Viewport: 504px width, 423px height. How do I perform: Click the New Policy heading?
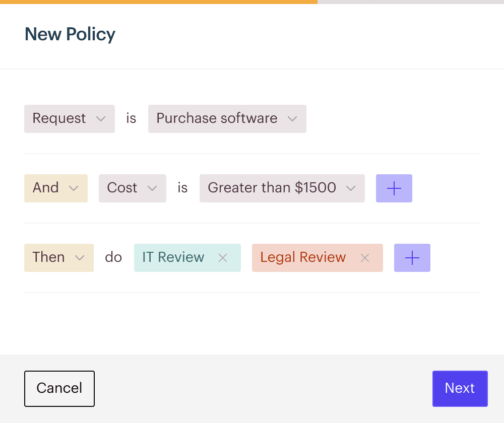coord(70,34)
